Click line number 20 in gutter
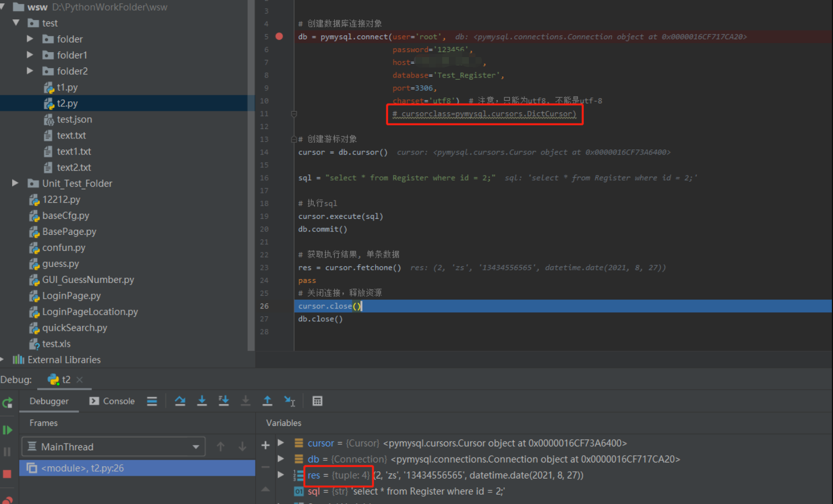The width and height of the screenshot is (833, 504). 264,229
